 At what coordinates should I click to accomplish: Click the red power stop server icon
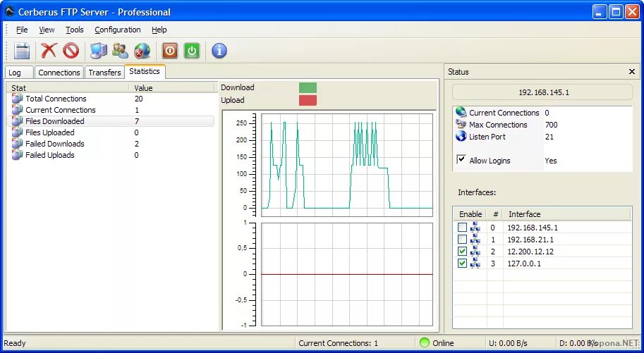coord(169,51)
